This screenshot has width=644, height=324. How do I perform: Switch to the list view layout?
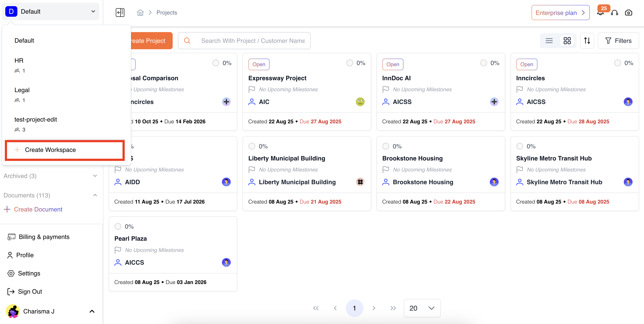tap(549, 41)
